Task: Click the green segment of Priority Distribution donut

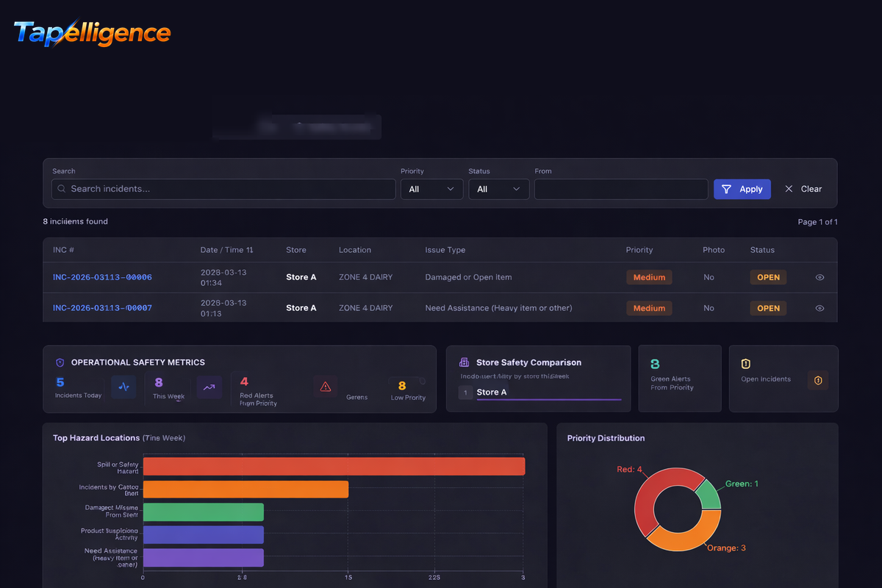Action: pos(709,495)
